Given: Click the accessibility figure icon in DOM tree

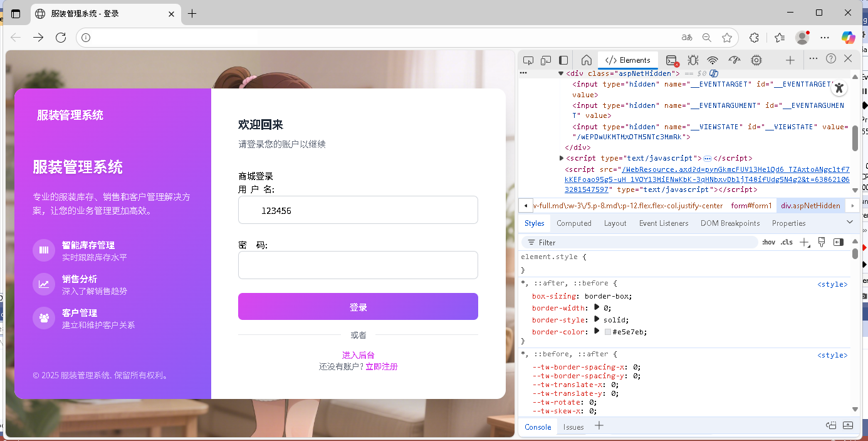Looking at the screenshot, I should point(838,88).
